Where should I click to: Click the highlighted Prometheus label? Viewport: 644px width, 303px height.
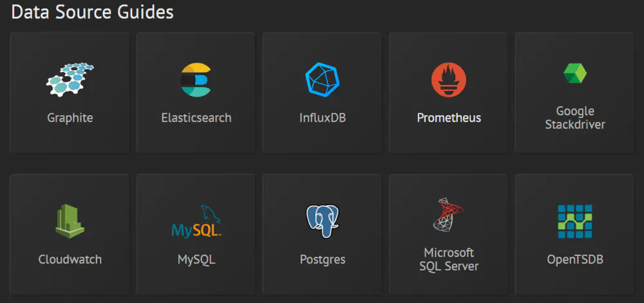(449, 118)
